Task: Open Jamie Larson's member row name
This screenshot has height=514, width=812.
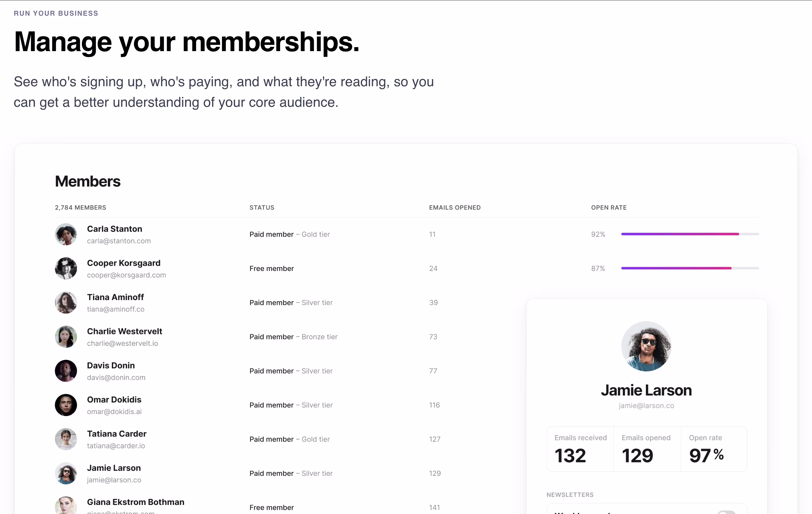Action: click(x=114, y=468)
